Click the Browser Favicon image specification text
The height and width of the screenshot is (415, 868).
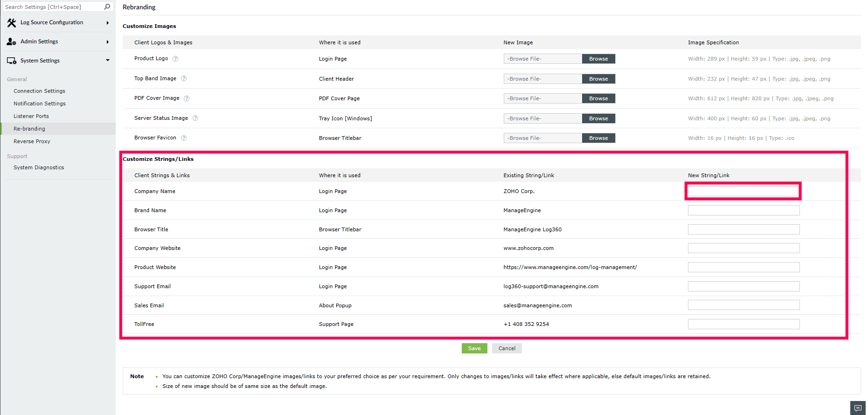pyautogui.click(x=741, y=138)
